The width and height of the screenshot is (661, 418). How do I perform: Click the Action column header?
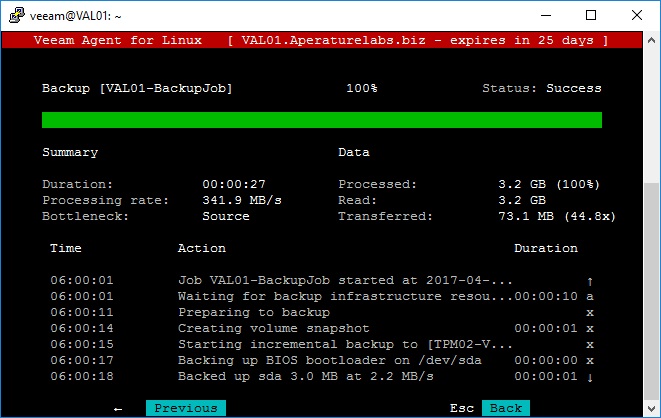click(201, 248)
